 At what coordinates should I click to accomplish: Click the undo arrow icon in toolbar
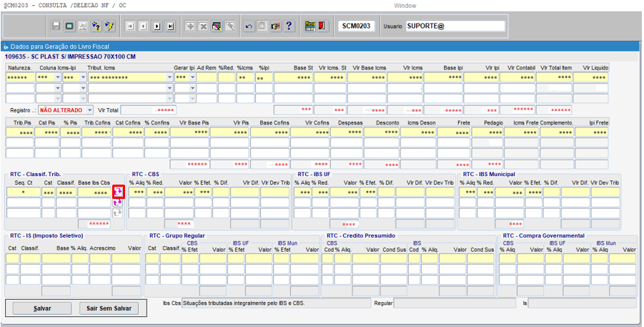249,26
